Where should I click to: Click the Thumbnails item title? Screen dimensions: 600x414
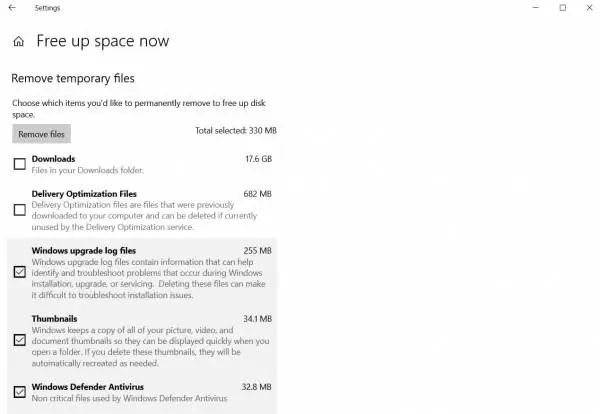54,319
